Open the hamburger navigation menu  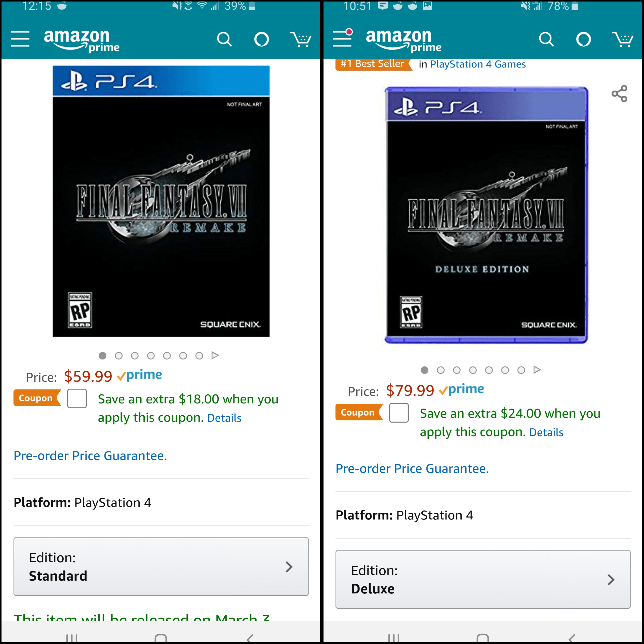click(x=20, y=39)
